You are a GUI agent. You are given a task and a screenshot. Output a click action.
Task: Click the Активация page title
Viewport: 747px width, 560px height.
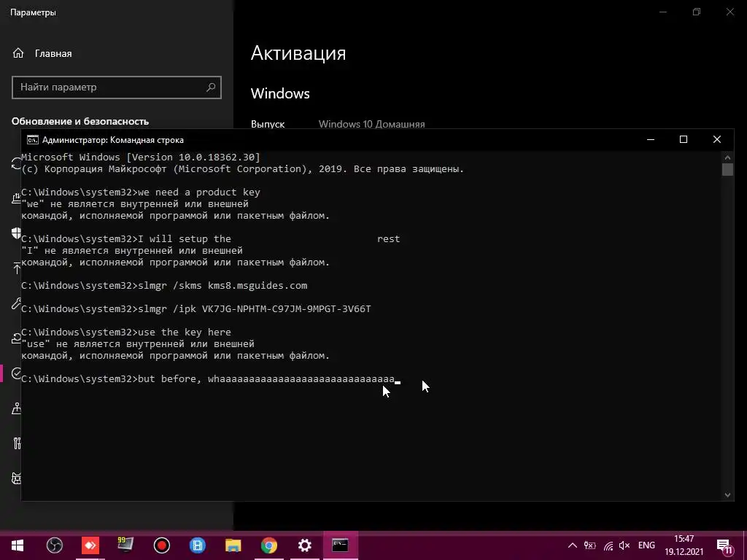(x=298, y=52)
